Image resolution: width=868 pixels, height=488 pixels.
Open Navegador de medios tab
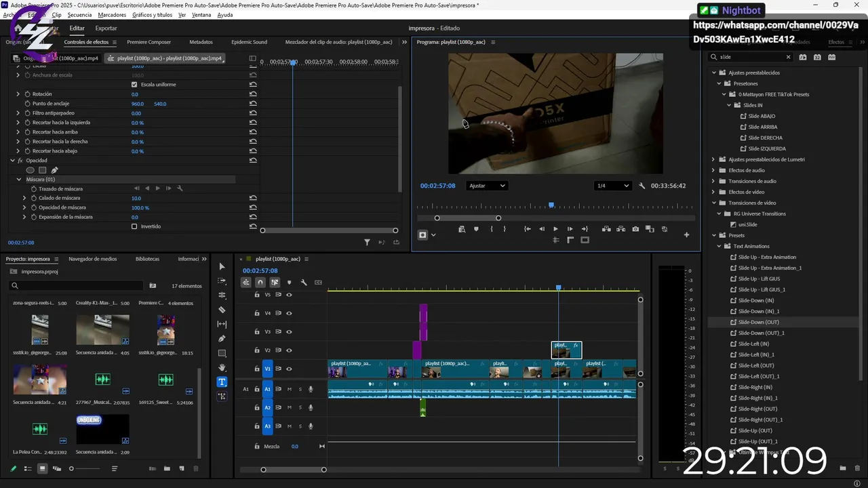[x=93, y=259]
